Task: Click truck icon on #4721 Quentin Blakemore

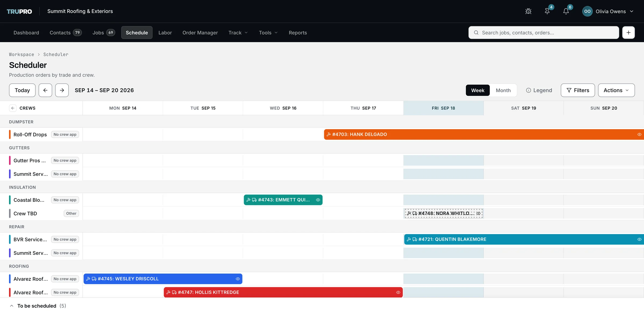Action: [x=415, y=239]
